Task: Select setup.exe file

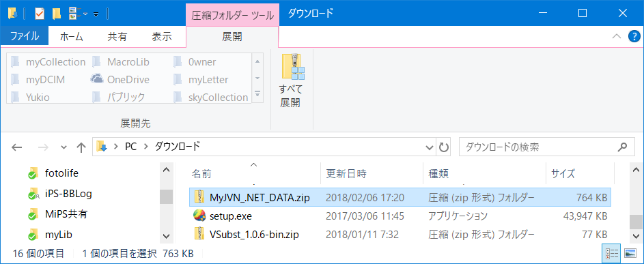Action: pyautogui.click(x=400, y=216)
